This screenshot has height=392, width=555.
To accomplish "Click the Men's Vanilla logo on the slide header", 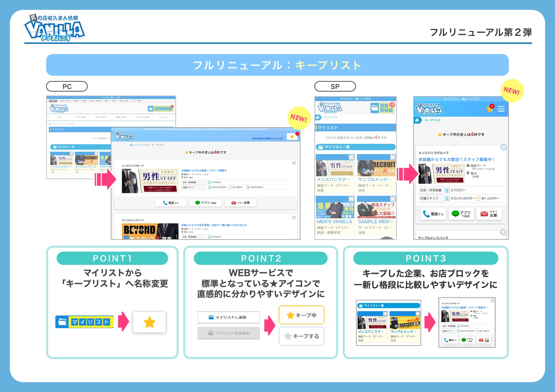I will (x=54, y=28).
